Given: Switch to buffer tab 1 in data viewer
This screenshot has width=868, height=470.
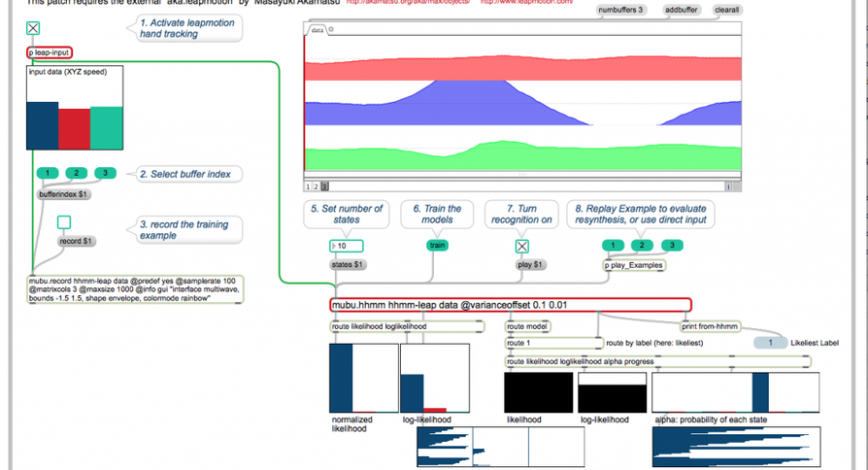Looking at the screenshot, I should coord(309,186).
